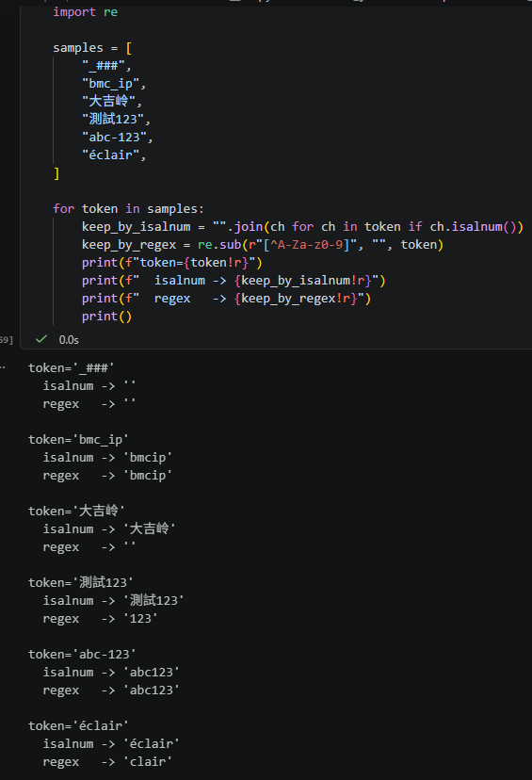Viewport: 532px width, 780px height.
Task: Click output line token='測試123'
Action: click(81, 582)
